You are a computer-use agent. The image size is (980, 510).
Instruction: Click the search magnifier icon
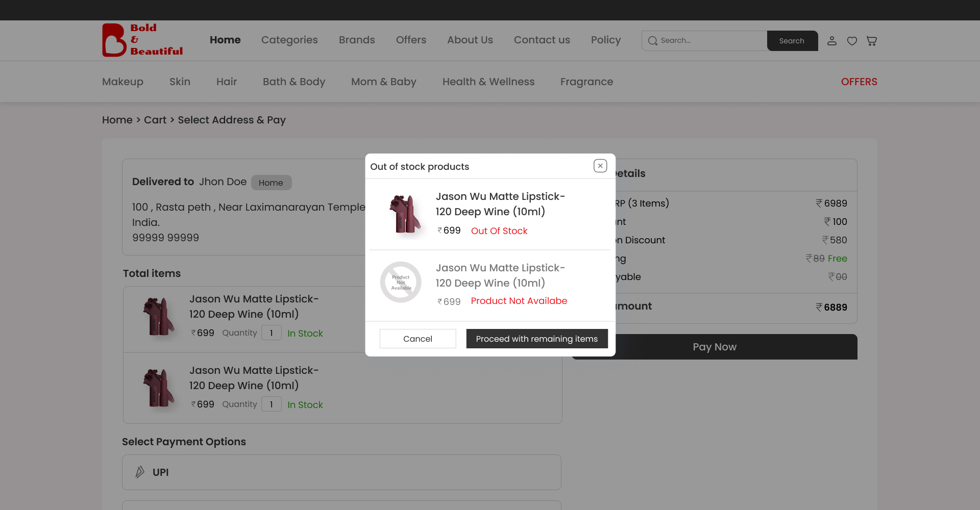pos(652,41)
